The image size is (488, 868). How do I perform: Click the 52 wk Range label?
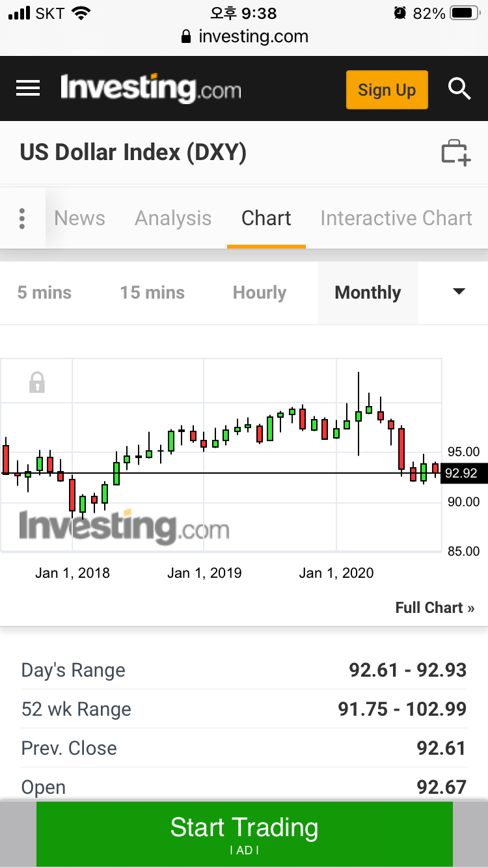(x=76, y=709)
